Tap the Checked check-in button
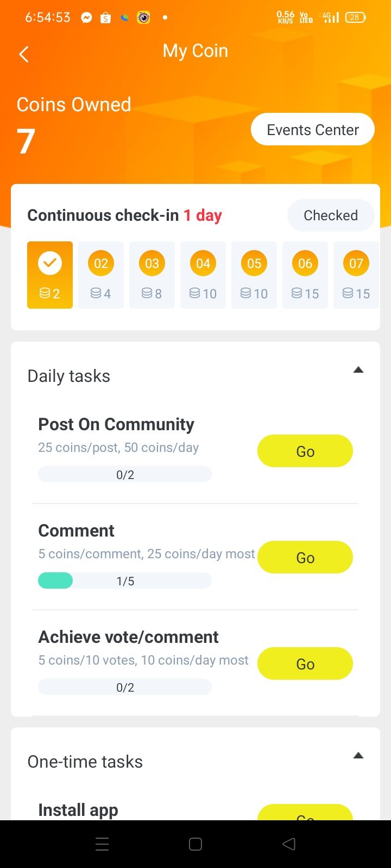 [x=330, y=215]
